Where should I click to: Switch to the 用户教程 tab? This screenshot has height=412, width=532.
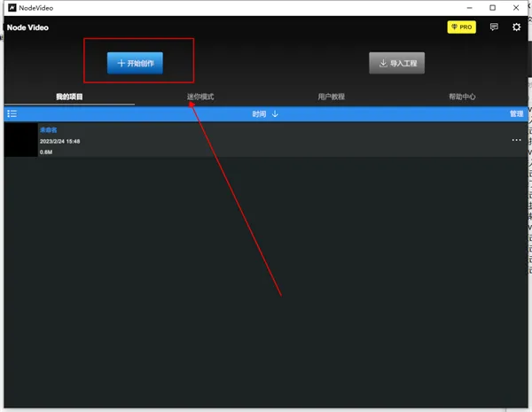coord(332,97)
